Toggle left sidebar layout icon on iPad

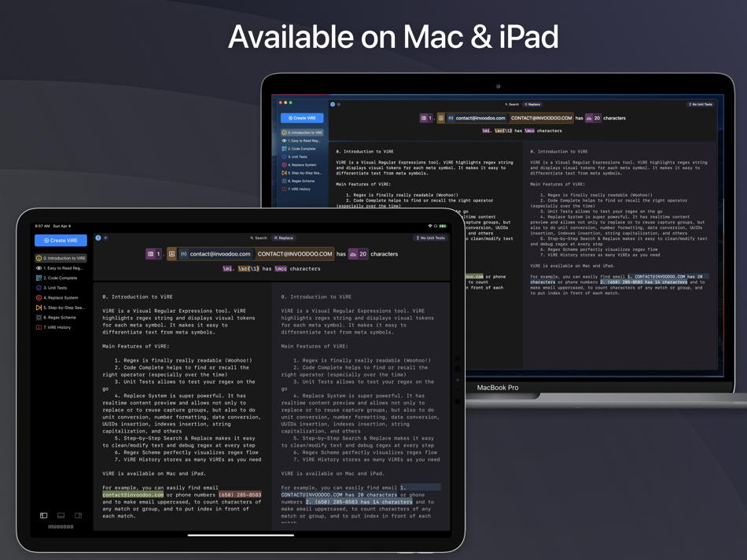[43, 515]
